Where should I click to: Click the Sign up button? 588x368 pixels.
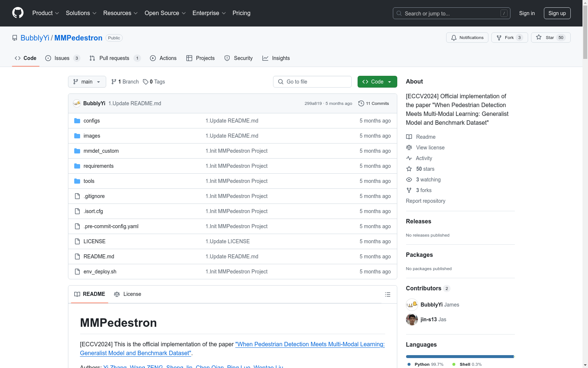[557, 13]
